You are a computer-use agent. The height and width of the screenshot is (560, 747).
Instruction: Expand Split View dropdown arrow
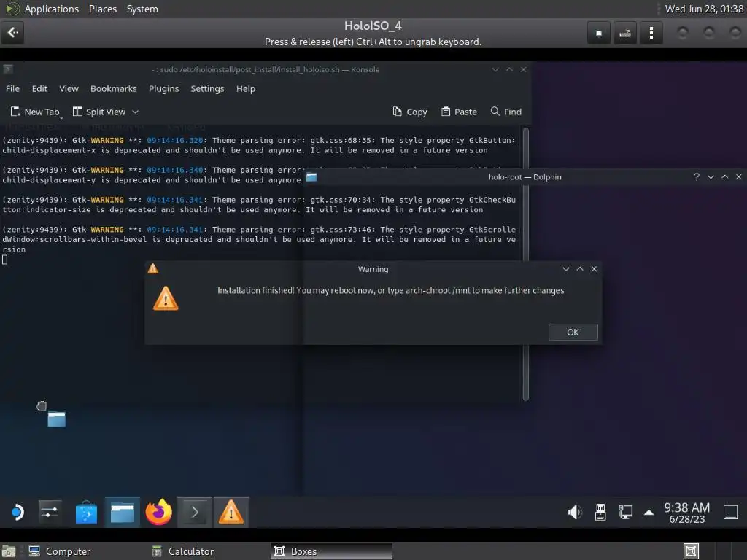135,112
